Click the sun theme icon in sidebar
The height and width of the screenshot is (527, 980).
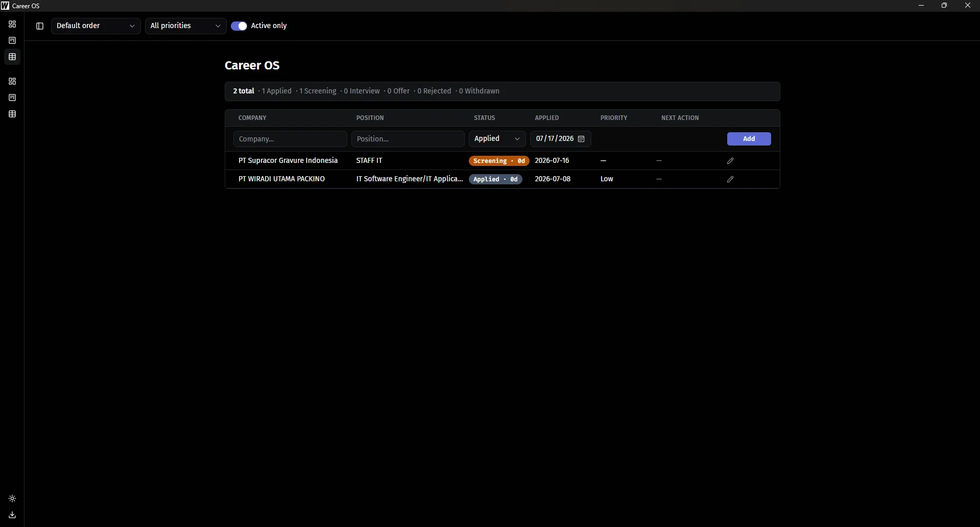(12, 498)
